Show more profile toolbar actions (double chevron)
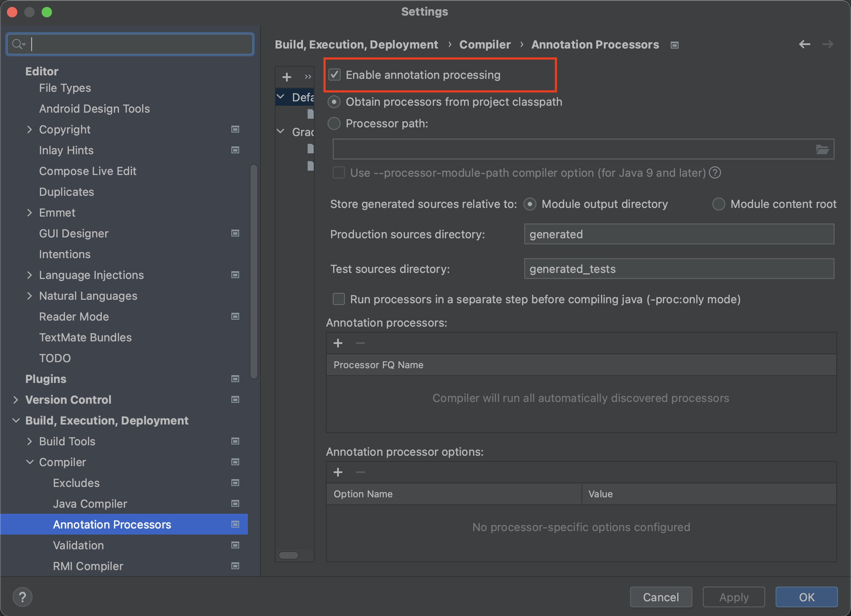This screenshot has height=616, width=851. [x=308, y=77]
